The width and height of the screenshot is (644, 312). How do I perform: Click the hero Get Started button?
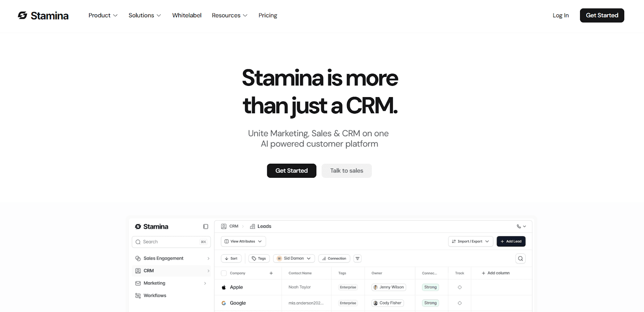click(x=291, y=171)
